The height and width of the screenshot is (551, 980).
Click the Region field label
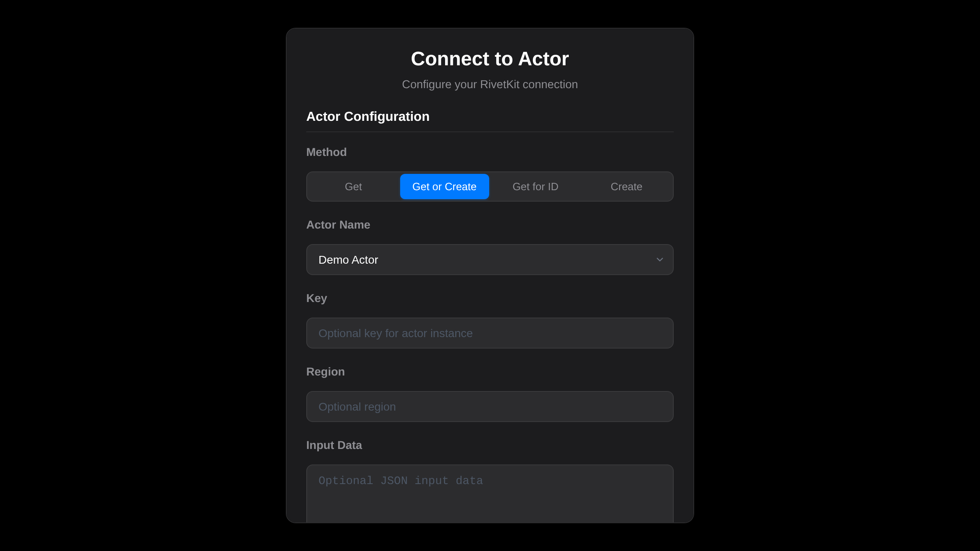[325, 372]
